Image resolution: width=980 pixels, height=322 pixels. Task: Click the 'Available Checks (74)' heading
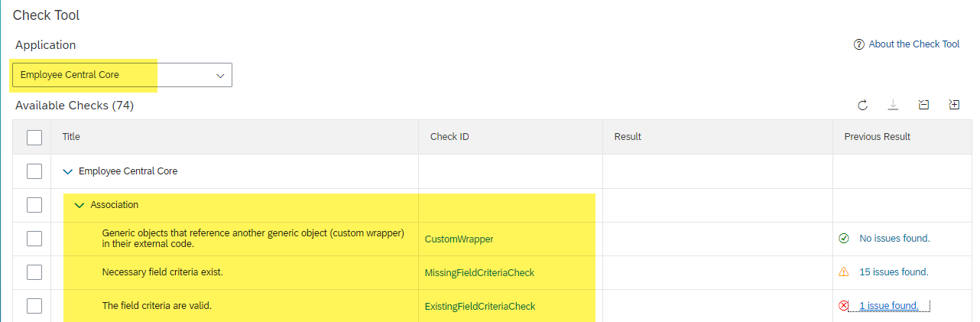coord(74,106)
